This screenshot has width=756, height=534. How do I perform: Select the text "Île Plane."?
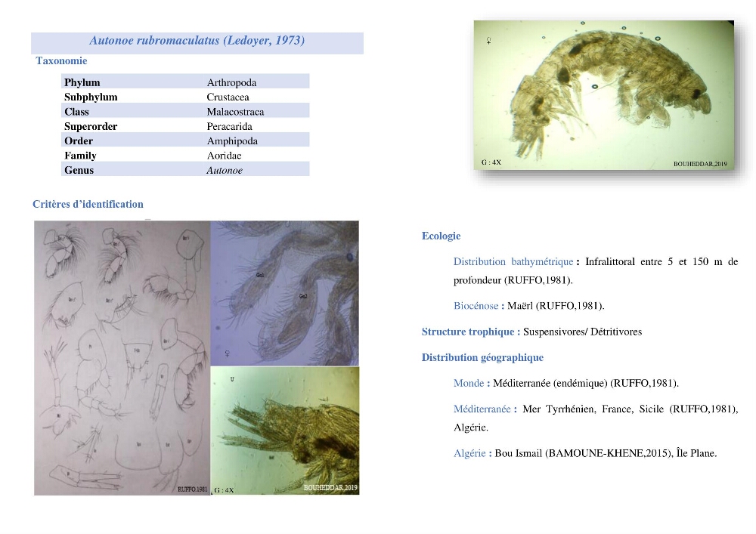click(696, 453)
